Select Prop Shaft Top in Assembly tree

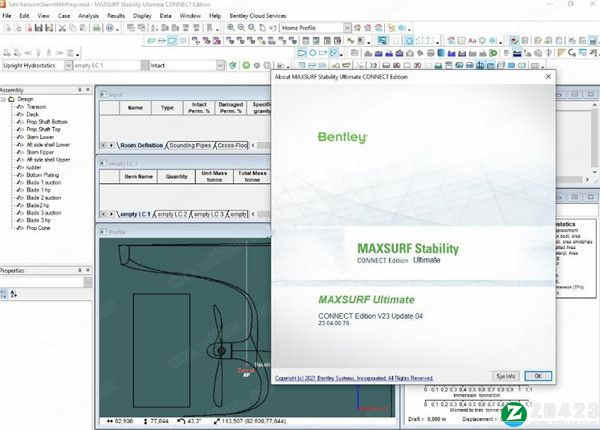[x=44, y=129]
